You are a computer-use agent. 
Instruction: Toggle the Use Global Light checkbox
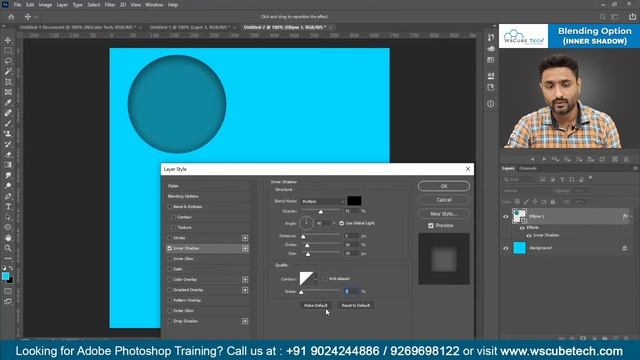click(x=342, y=223)
